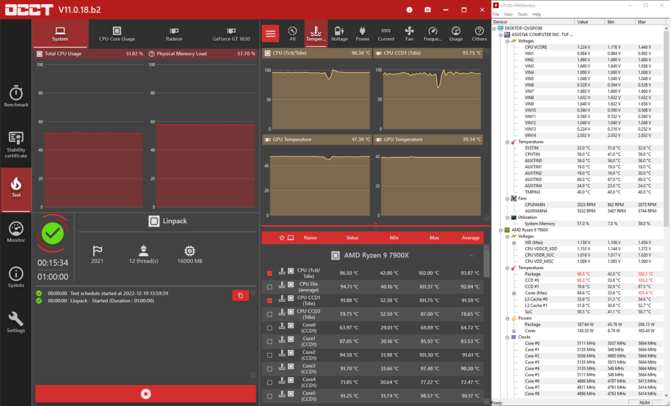Switch to the Radeon tab
The width and height of the screenshot is (670, 406).
pyautogui.click(x=174, y=34)
